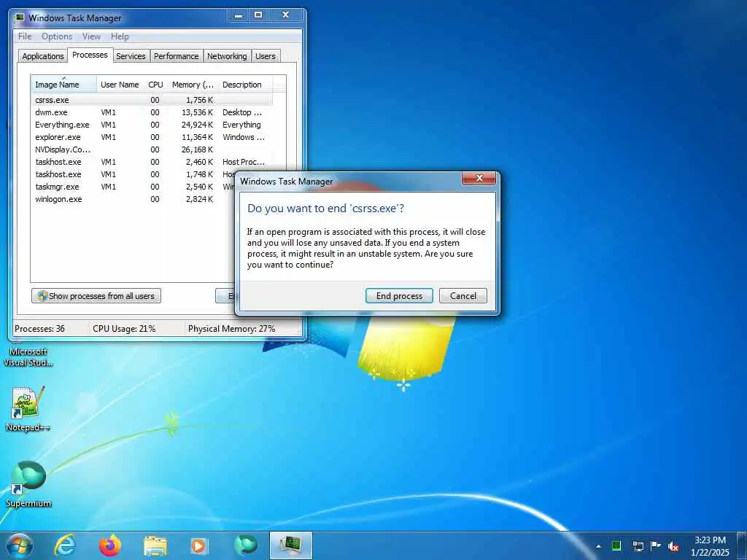
Task: Select the explorer.exe process row
Action: 152,137
